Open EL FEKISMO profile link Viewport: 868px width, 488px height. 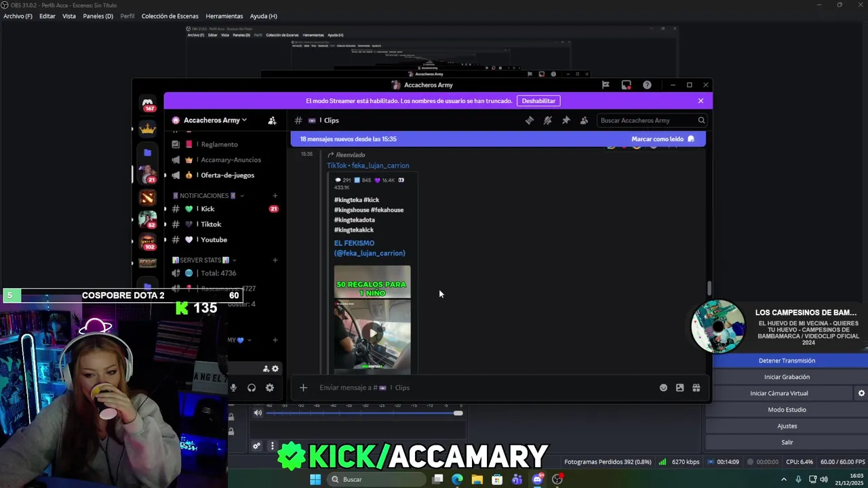tap(370, 248)
